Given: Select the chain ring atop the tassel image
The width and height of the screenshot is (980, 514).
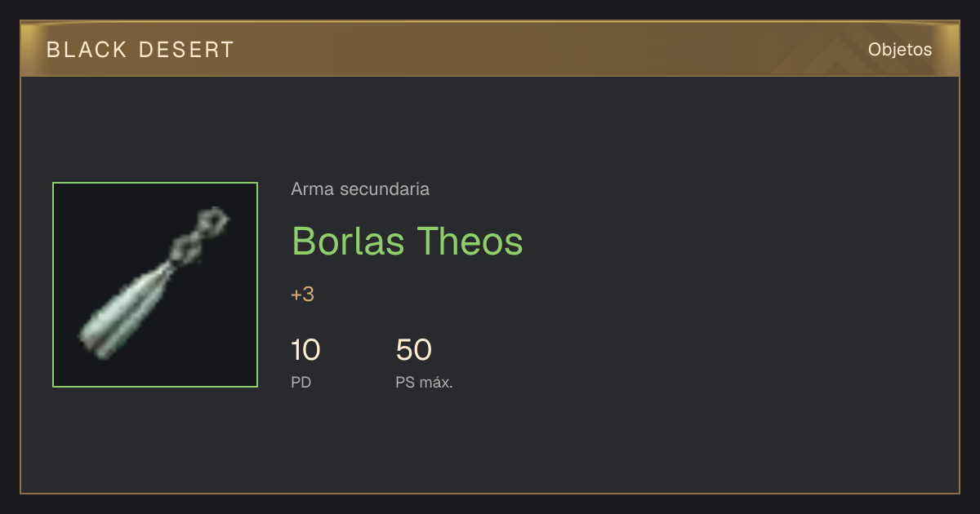Looking at the screenshot, I should [x=214, y=220].
